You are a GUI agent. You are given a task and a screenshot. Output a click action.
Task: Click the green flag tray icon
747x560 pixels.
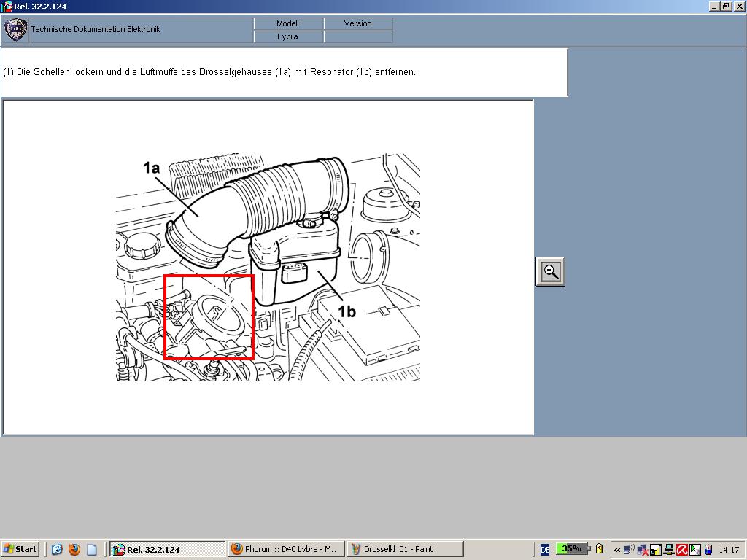(x=695, y=550)
